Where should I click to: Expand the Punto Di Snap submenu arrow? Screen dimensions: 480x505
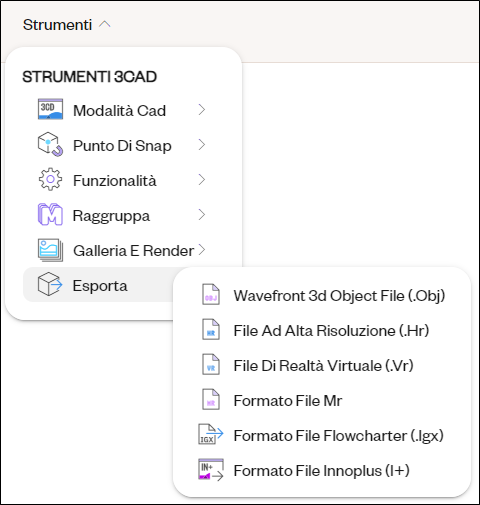pyautogui.click(x=201, y=145)
